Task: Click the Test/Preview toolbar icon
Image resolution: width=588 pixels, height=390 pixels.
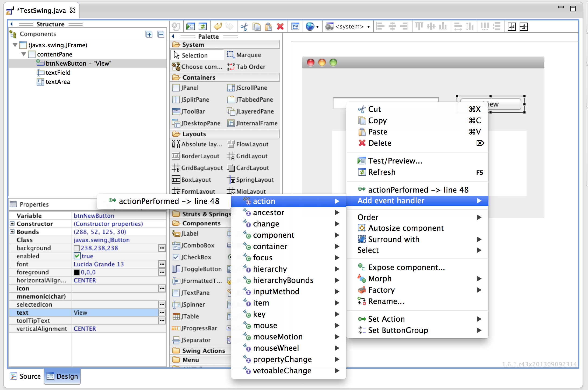Action: (x=190, y=26)
